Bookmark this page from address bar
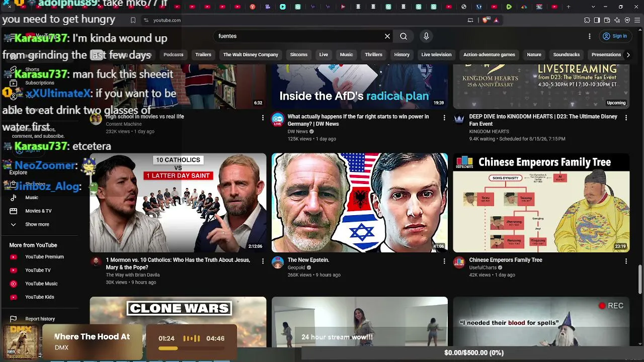 pos(133,20)
